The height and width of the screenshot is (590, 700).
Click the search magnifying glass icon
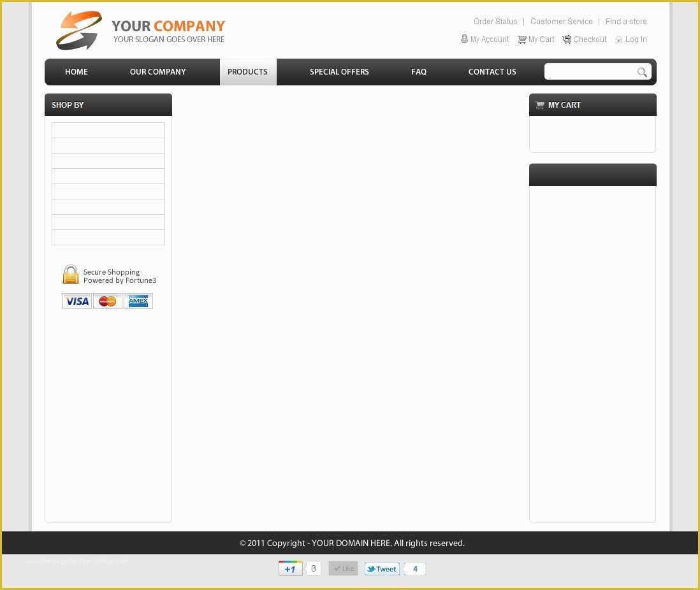coord(642,72)
